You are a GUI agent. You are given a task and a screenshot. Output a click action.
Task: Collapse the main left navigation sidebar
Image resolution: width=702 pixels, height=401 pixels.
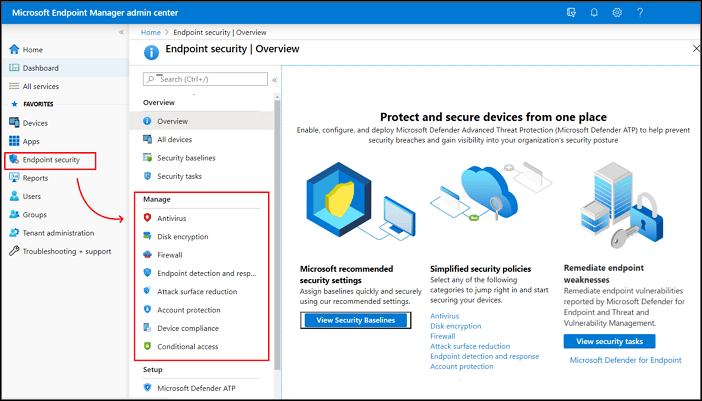(121, 32)
